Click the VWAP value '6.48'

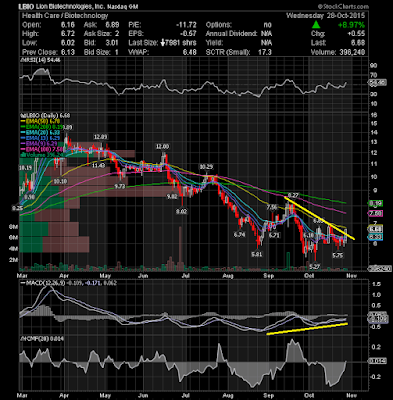pyautogui.click(x=189, y=52)
